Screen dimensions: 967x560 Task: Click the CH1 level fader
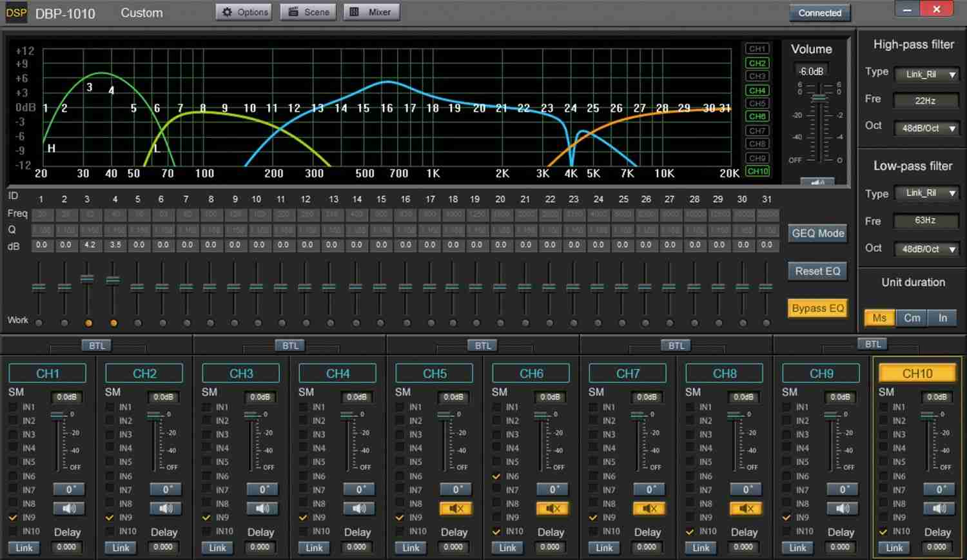point(58,415)
